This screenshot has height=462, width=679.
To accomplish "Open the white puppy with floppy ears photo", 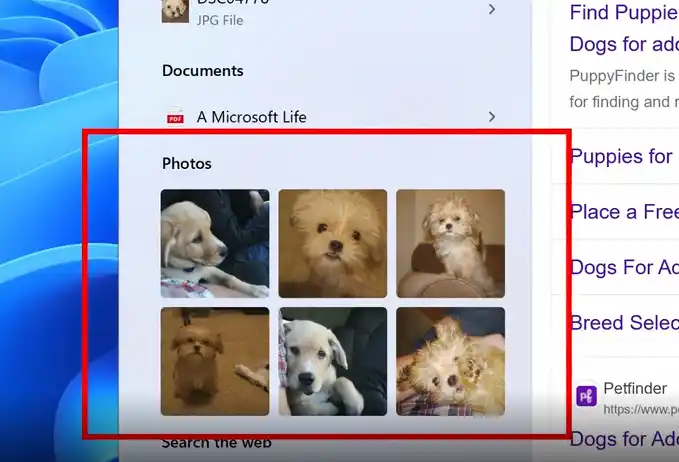I will [x=333, y=362].
